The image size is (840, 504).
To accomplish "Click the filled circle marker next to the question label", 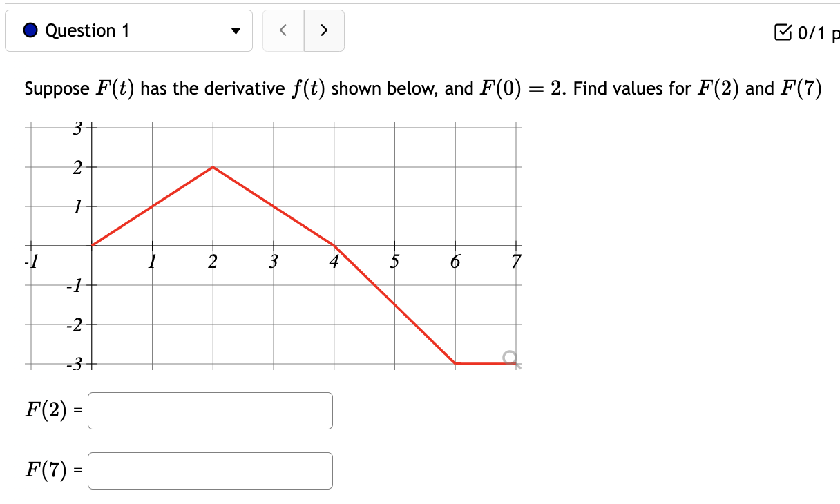I will point(28,30).
